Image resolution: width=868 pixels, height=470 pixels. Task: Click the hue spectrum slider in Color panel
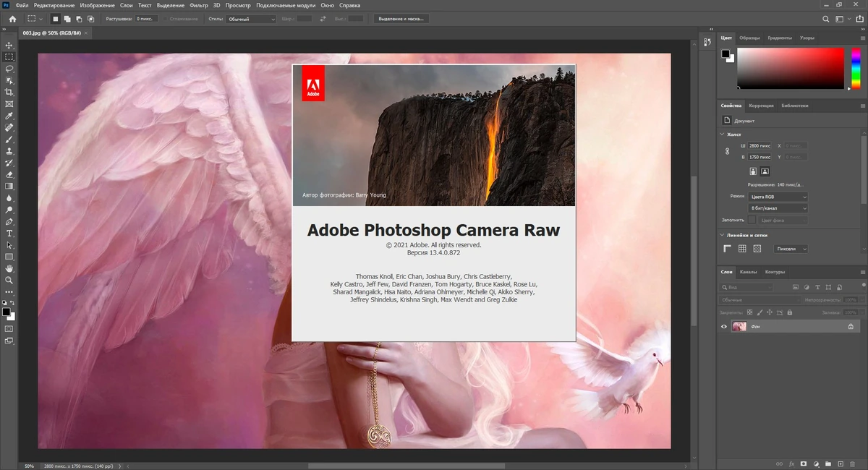click(x=856, y=69)
